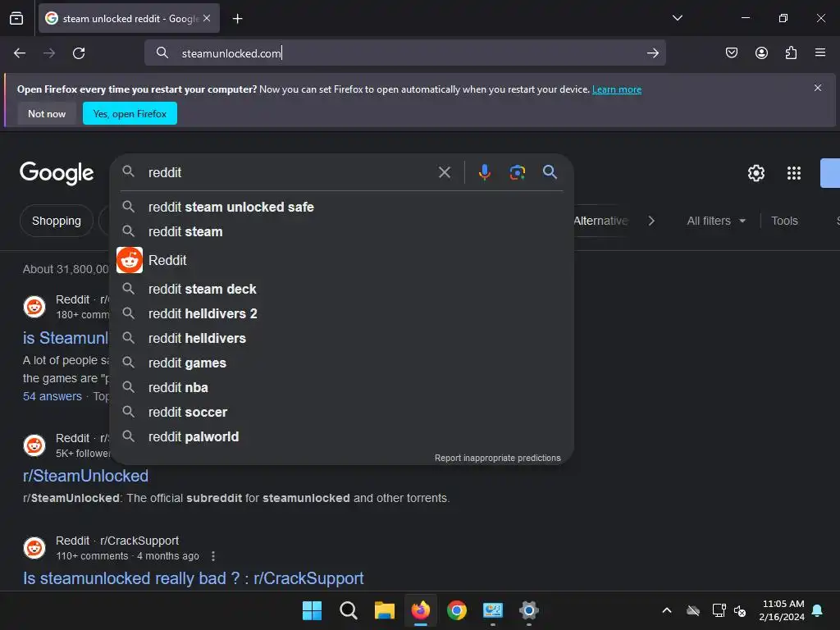Select the Shopping filter chip

57,221
